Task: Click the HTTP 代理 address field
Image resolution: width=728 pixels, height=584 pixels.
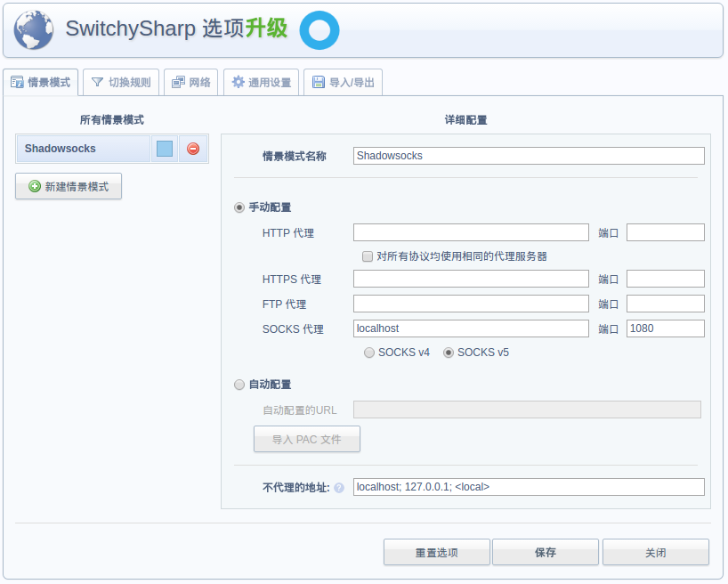Action: 471,232
